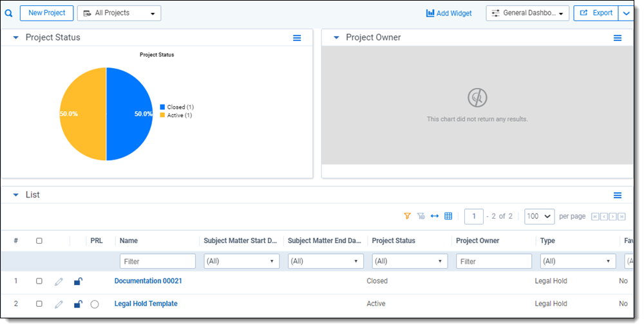Expand the Project Status filter dropdown
Viewport: 644px width, 328px height.
tap(410, 261)
